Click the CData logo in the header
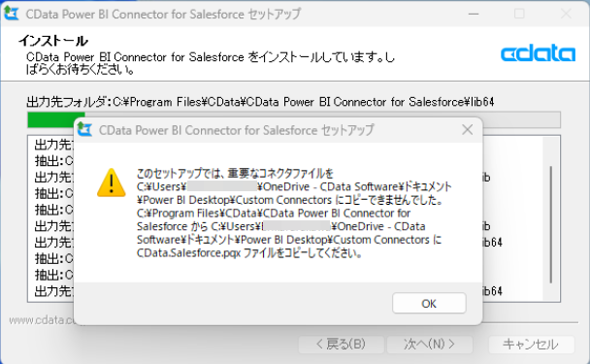 (538, 53)
